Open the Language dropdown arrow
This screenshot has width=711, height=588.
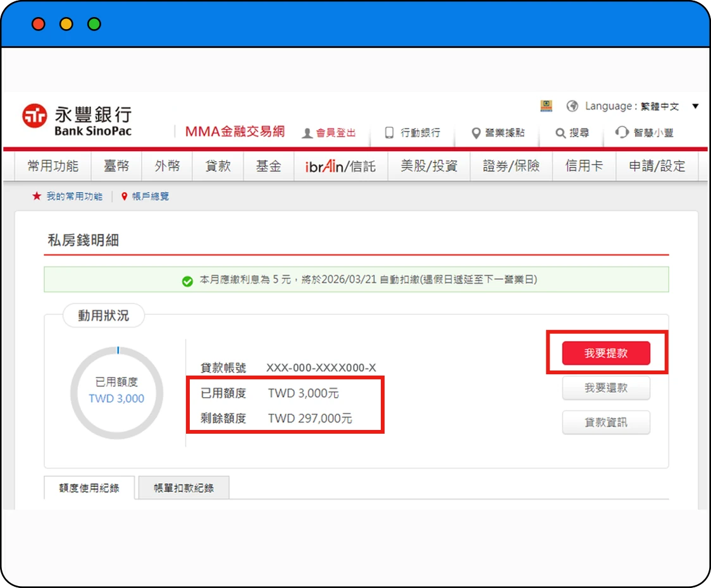click(x=695, y=106)
